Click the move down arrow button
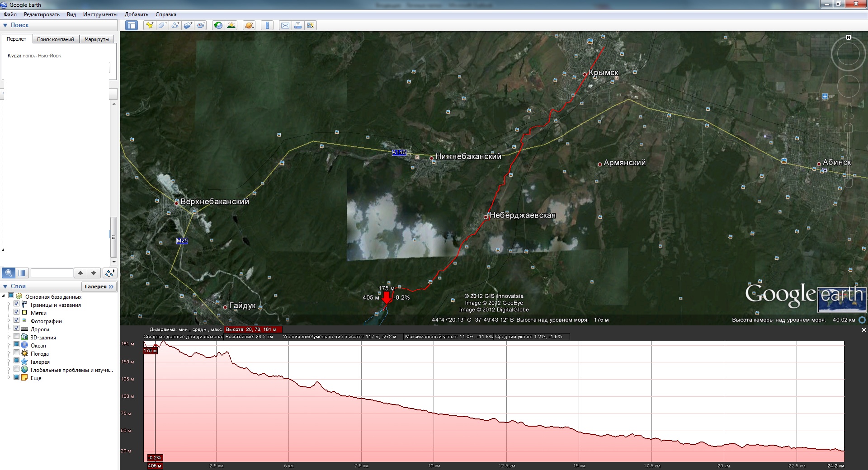Viewport: 868px width, 470px height. [94, 273]
